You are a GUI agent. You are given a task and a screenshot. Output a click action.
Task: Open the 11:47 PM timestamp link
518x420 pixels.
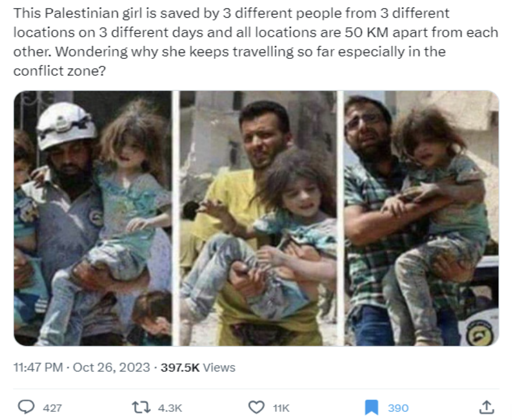38,367
